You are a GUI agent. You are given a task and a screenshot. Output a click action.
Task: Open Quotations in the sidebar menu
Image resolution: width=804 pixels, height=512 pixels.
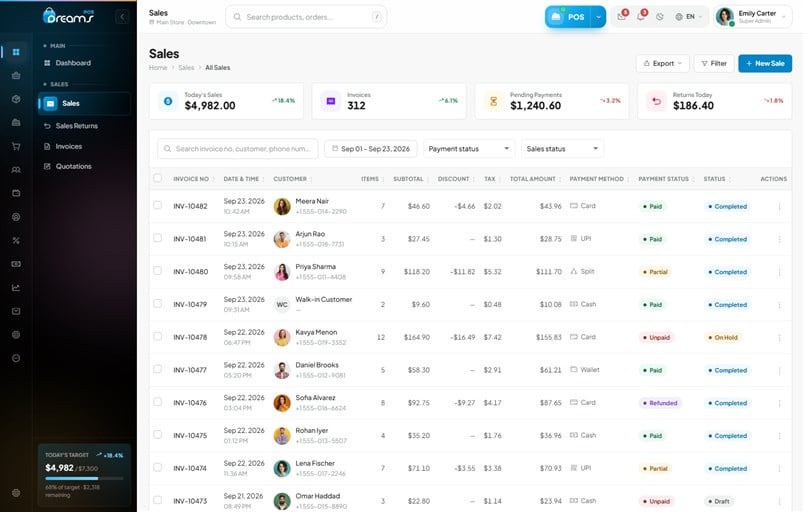(73, 166)
